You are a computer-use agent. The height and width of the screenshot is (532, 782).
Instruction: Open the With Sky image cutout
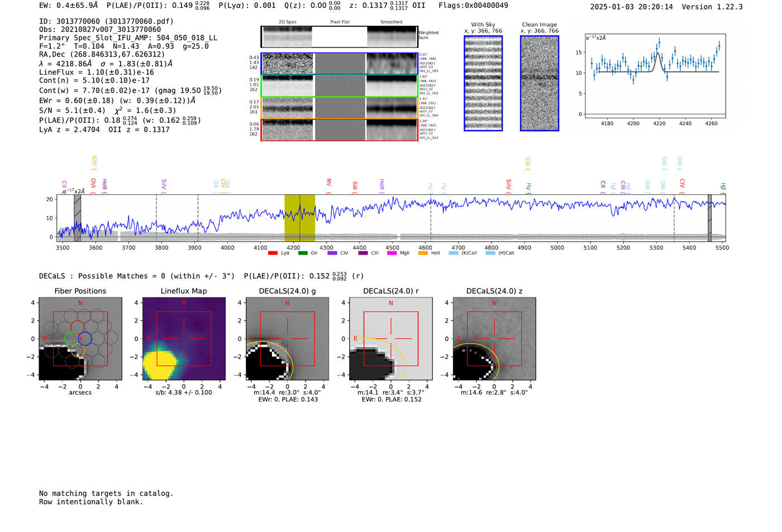pos(483,83)
